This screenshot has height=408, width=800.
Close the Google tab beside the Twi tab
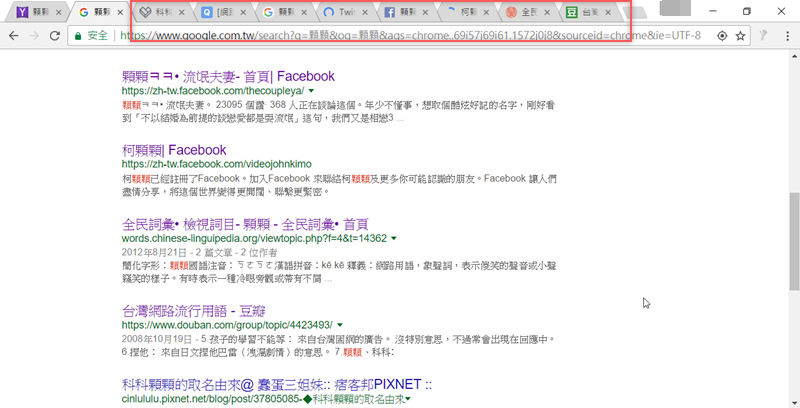pos(304,12)
